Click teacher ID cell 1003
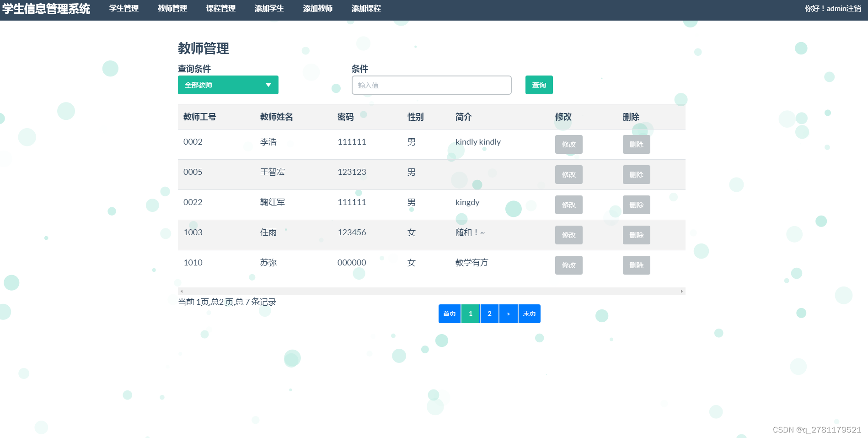Image resolution: width=868 pixels, height=438 pixels. click(193, 233)
